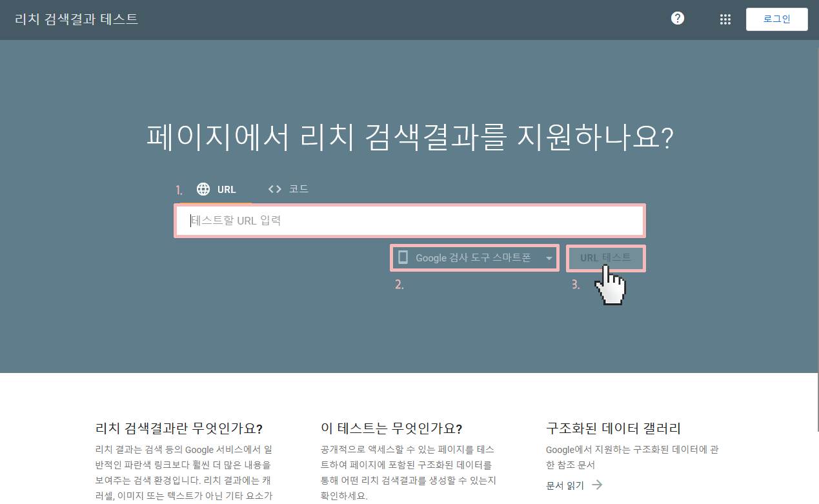Click the code brackets icon
This screenshot has height=504, width=819.
click(275, 189)
